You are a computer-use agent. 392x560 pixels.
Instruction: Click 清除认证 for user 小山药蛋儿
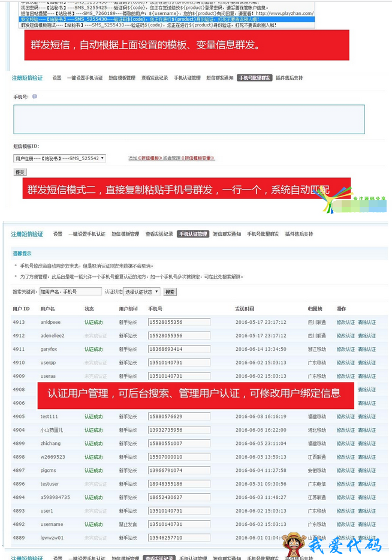[x=367, y=430]
